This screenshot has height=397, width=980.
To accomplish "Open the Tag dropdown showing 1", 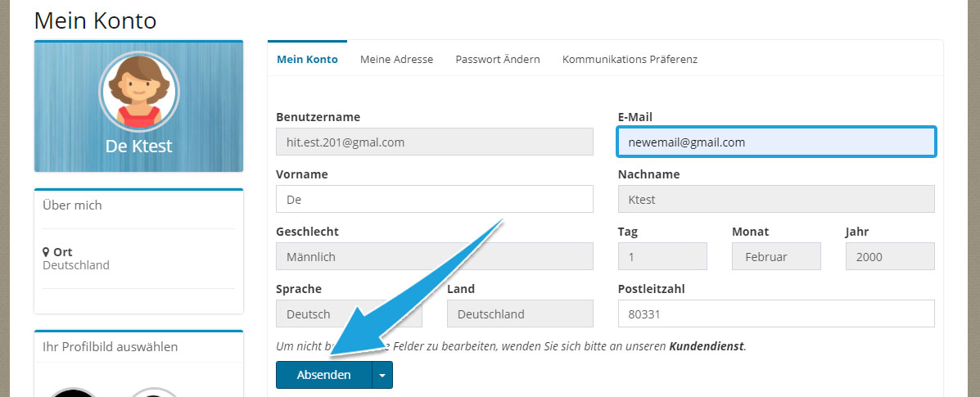I will (x=662, y=256).
